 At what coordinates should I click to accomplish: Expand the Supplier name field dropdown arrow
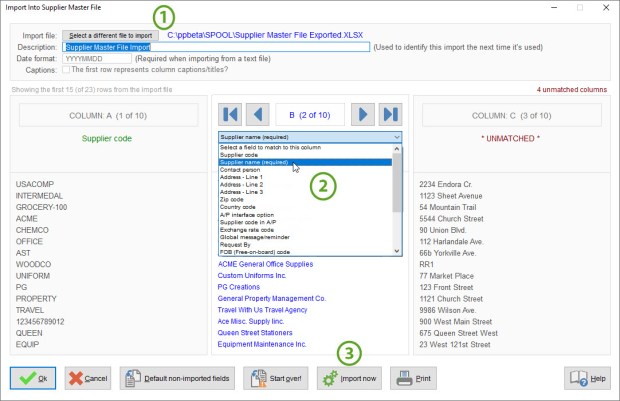pyautogui.click(x=397, y=136)
